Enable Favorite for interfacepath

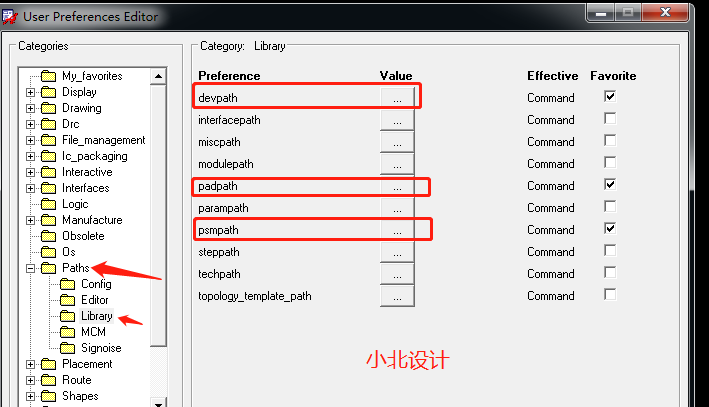coord(610,119)
